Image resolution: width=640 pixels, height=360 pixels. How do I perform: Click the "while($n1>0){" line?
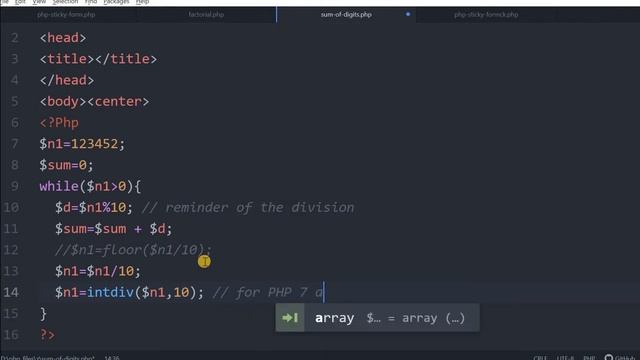90,186
